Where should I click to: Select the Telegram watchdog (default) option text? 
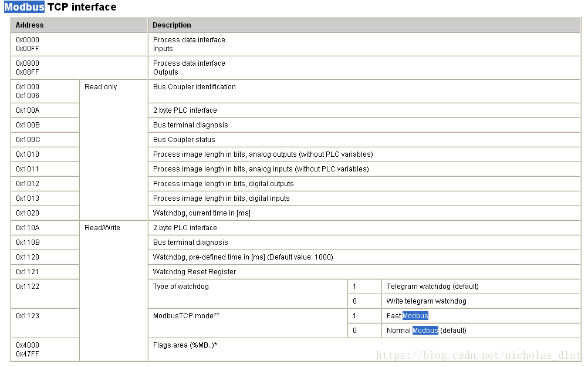[x=432, y=287]
